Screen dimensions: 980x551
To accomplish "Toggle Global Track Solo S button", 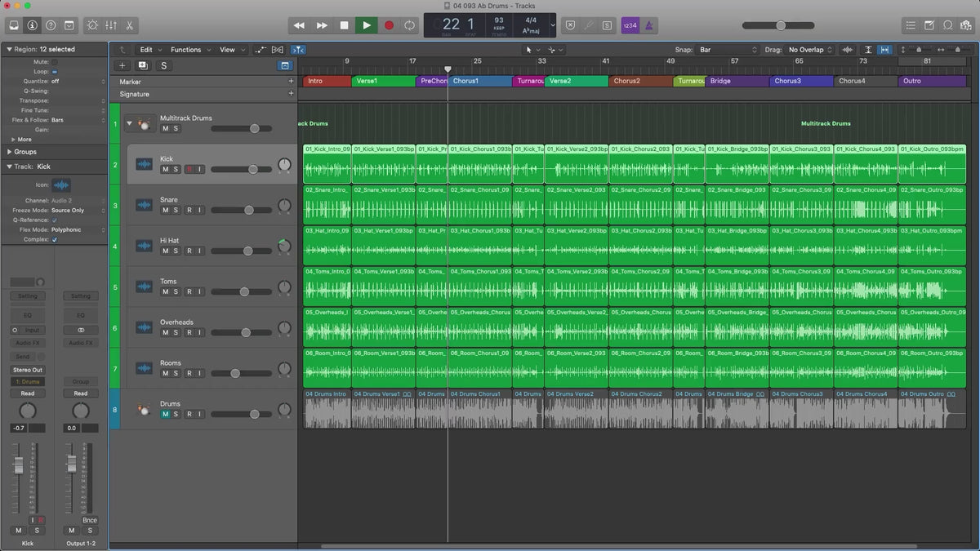I will pos(163,65).
